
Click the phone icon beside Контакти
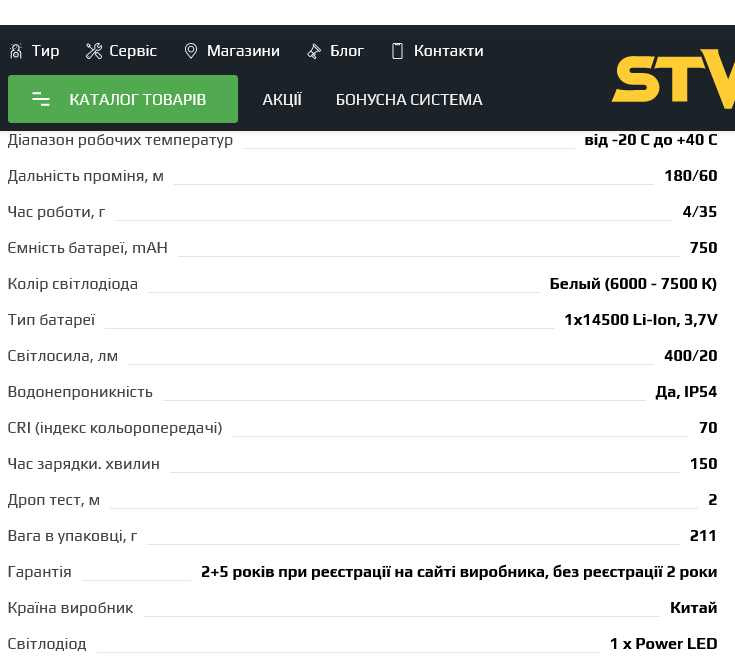click(397, 51)
